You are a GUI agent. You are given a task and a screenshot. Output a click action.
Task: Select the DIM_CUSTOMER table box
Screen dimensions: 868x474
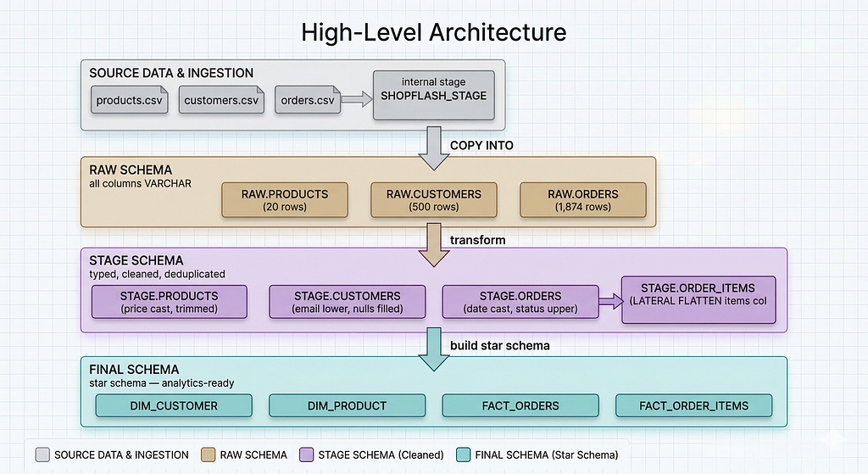[174, 406]
